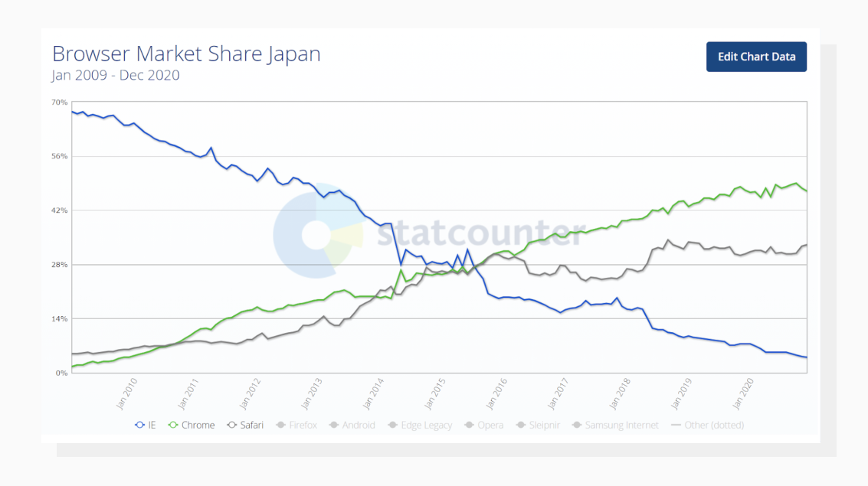The width and height of the screenshot is (868, 486).
Task: Click the Jan 2009 - Dec 2020 subtitle
Action: (115, 75)
